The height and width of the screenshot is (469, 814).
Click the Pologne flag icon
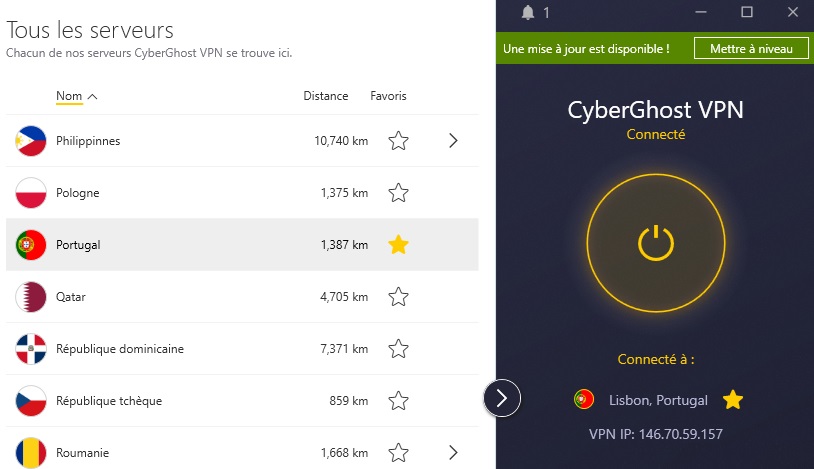coord(31,193)
